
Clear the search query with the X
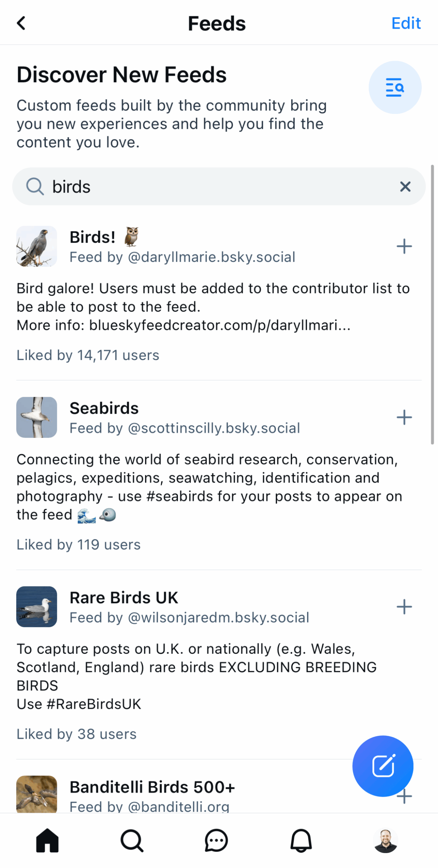click(x=405, y=186)
